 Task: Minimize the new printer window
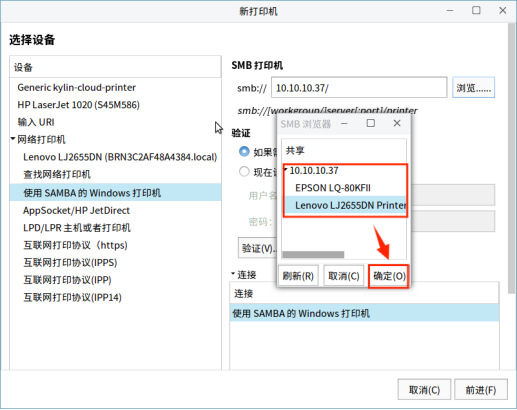pos(450,11)
